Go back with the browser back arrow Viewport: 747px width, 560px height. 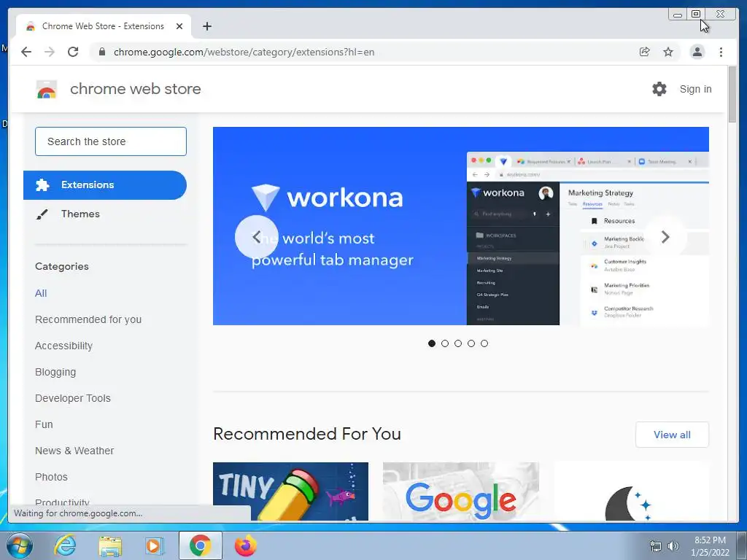tap(26, 52)
